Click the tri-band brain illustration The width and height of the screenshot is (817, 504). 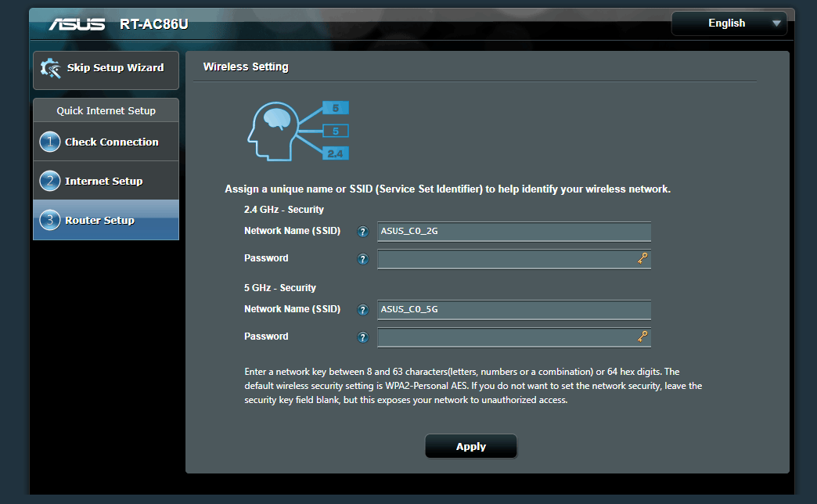(298, 131)
